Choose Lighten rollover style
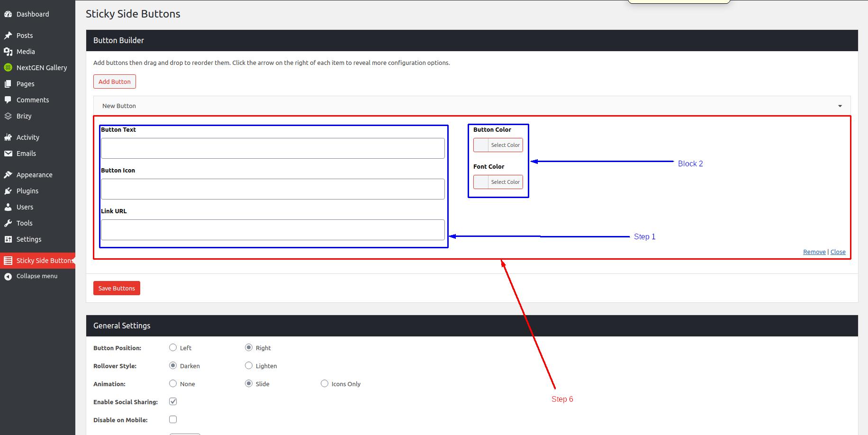 pos(249,365)
